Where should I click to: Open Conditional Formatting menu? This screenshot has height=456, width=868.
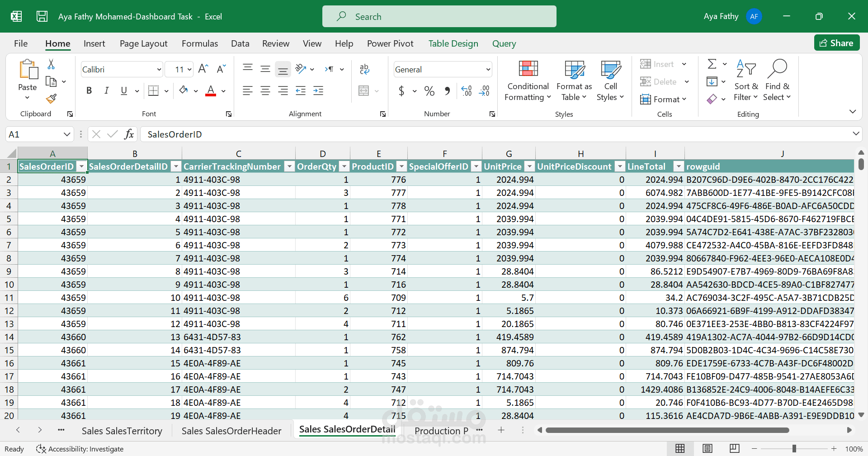528,81
